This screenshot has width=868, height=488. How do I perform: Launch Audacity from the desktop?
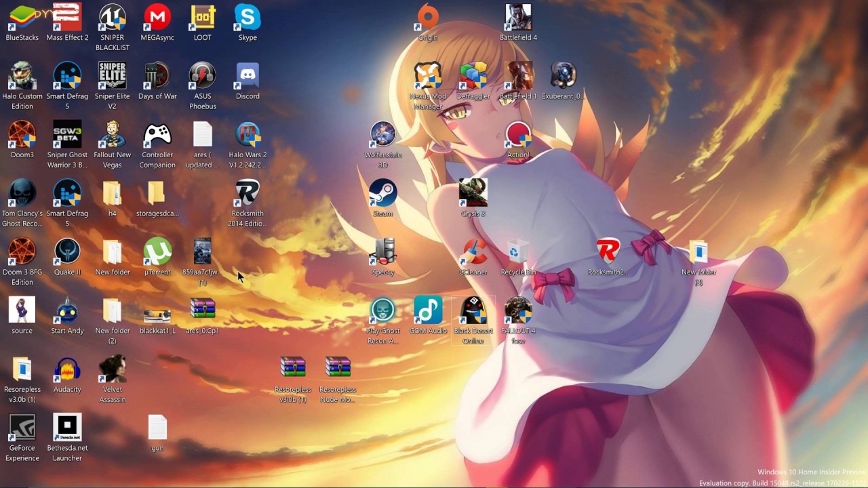pyautogui.click(x=67, y=369)
